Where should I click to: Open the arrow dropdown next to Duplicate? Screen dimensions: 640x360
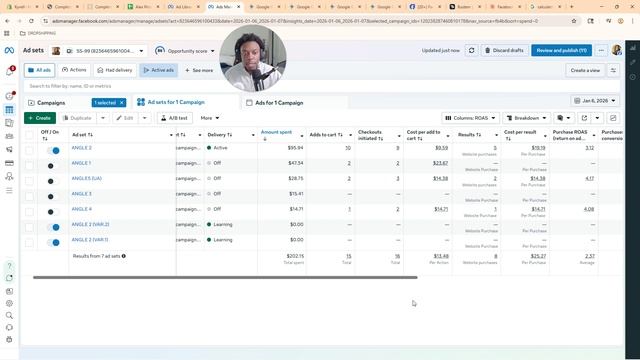click(x=103, y=118)
